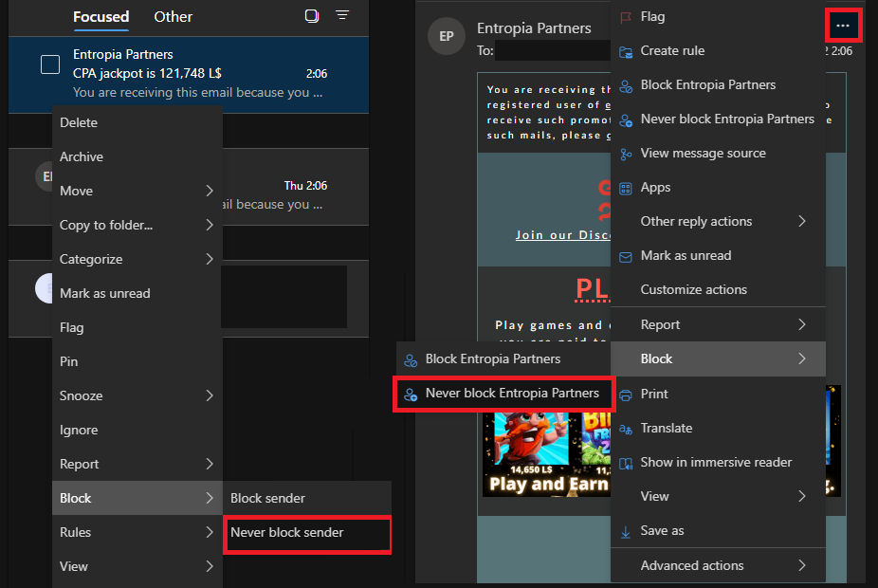Click the immersive reader icon

(x=626, y=463)
